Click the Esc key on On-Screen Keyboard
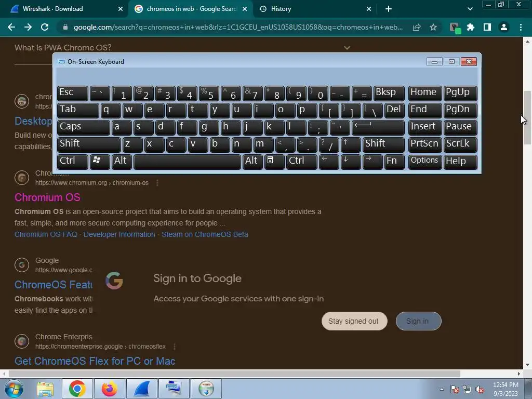The width and height of the screenshot is (532, 399). (x=72, y=93)
